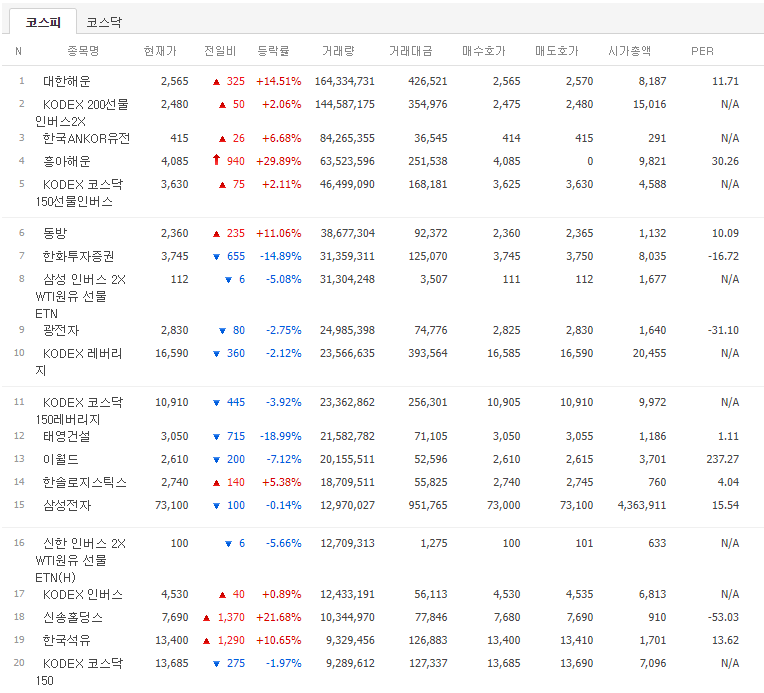Select the market cap 20,455
The image size is (764, 693).
[649, 353]
